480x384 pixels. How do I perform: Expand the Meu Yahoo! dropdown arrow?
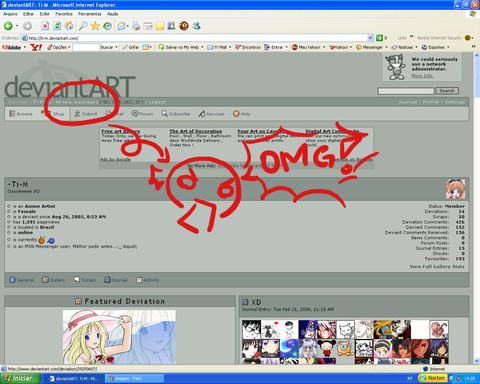[x=324, y=47]
